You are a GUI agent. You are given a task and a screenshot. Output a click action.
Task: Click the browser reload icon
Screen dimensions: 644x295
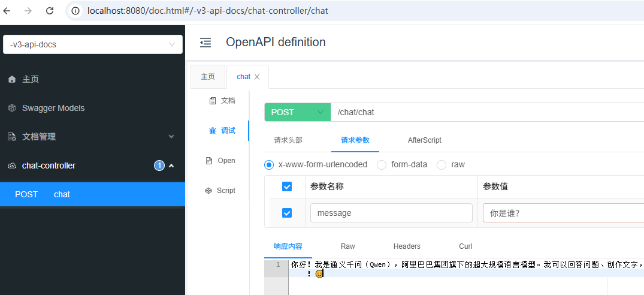(50, 11)
